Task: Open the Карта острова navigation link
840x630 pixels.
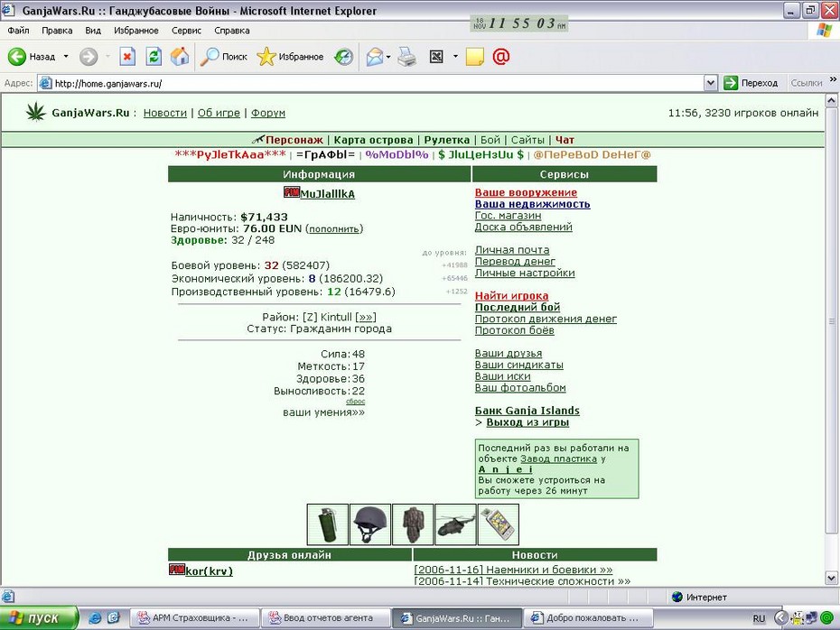Action: pyautogui.click(x=373, y=140)
